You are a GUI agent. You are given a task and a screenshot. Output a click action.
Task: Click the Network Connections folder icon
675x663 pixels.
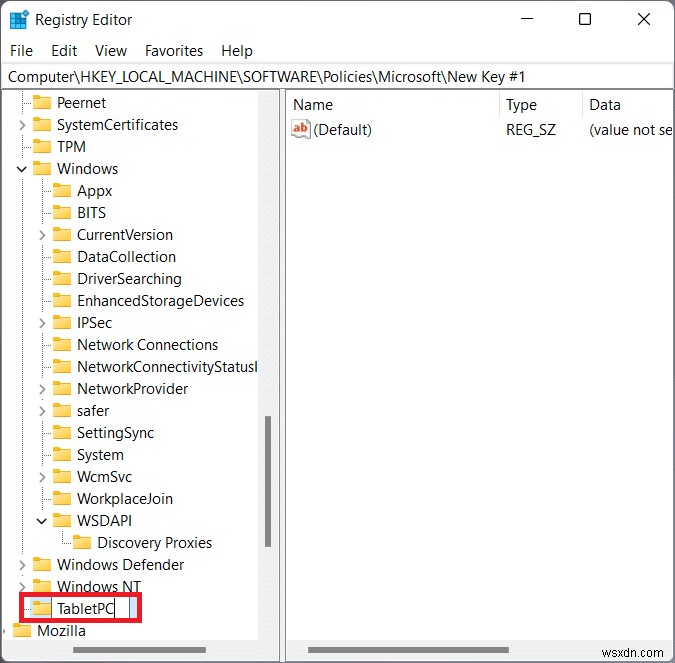click(62, 344)
